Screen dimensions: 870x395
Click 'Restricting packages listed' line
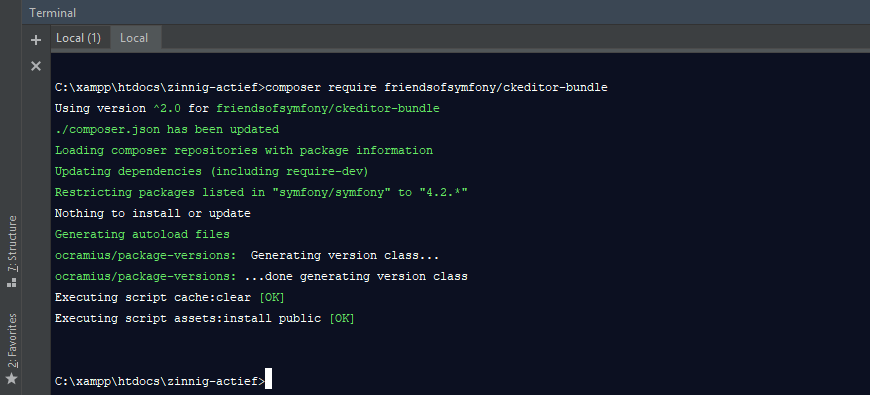[x=261, y=193]
